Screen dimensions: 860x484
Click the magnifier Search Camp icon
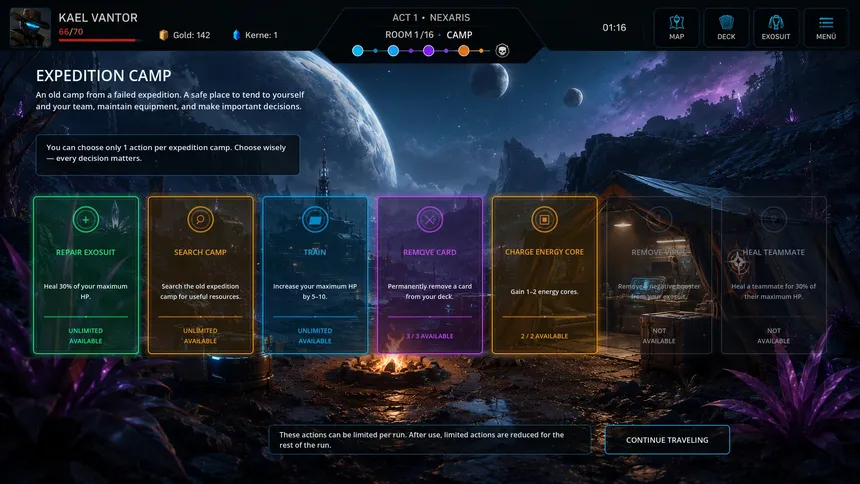click(x=200, y=220)
